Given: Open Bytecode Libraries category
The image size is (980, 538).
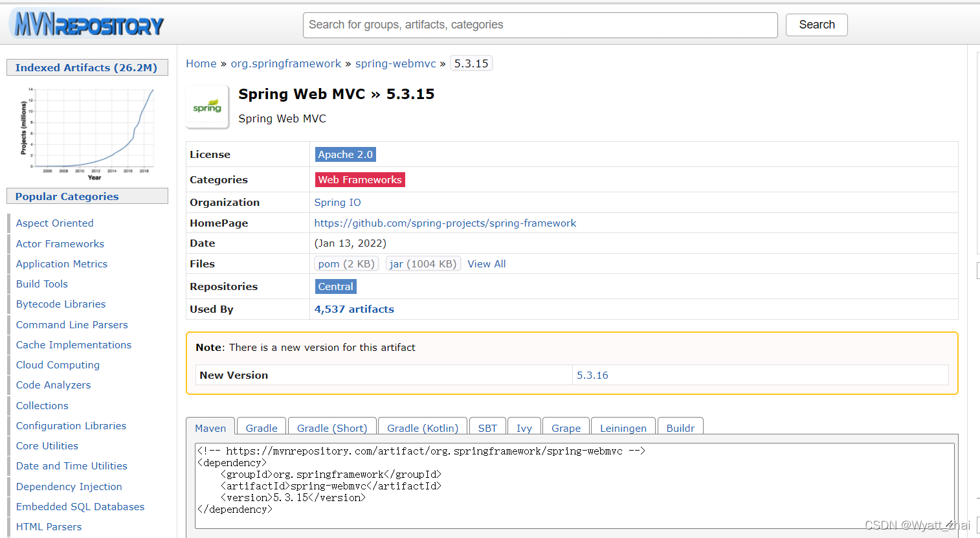Looking at the screenshot, I should click(x=61, y=304).
